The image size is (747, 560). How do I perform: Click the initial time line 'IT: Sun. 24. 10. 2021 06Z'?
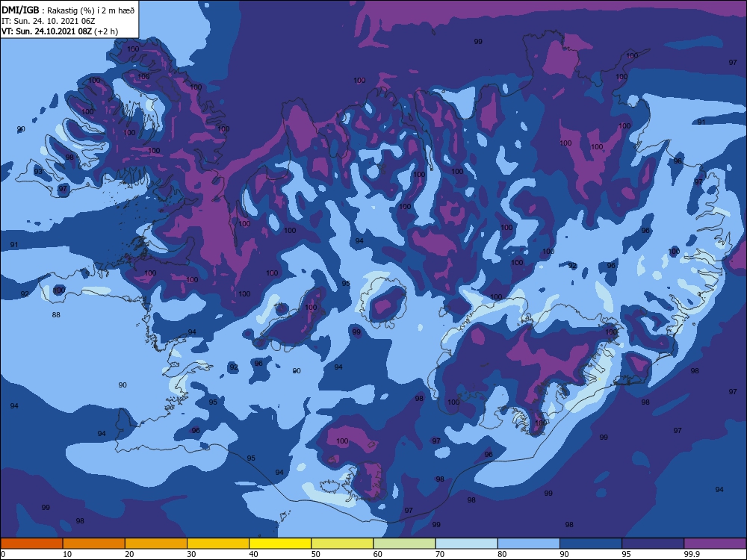[48, 21]
